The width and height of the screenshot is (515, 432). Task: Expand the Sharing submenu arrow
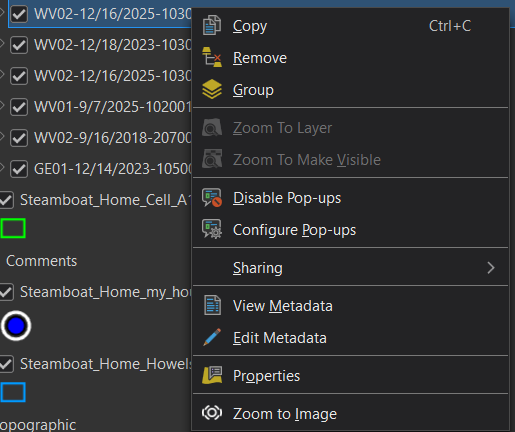tap(491, 268)
